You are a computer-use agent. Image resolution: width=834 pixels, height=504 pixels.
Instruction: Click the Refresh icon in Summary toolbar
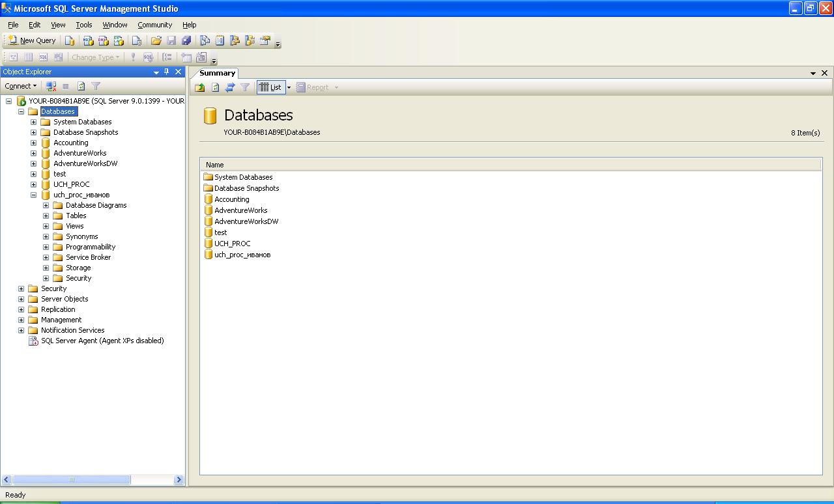click(215, 87)
